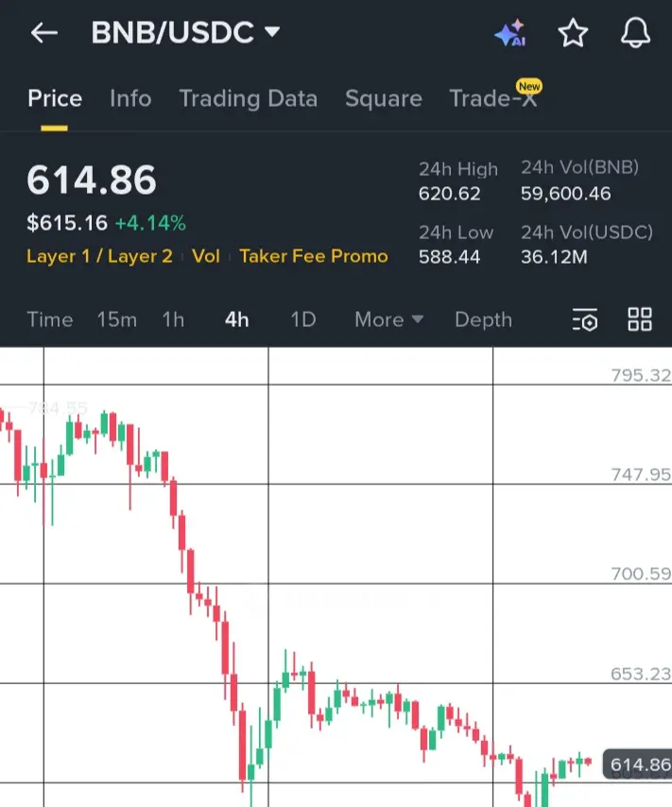Open chart indicator settings icon
This screenshot has height=807, width=672.
585,320
